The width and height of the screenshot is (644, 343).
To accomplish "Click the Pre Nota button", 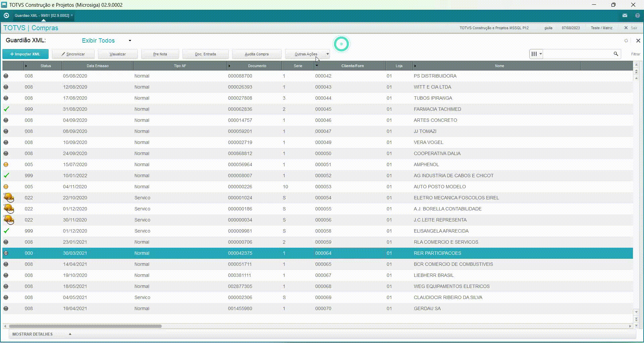I will (160, 54).
